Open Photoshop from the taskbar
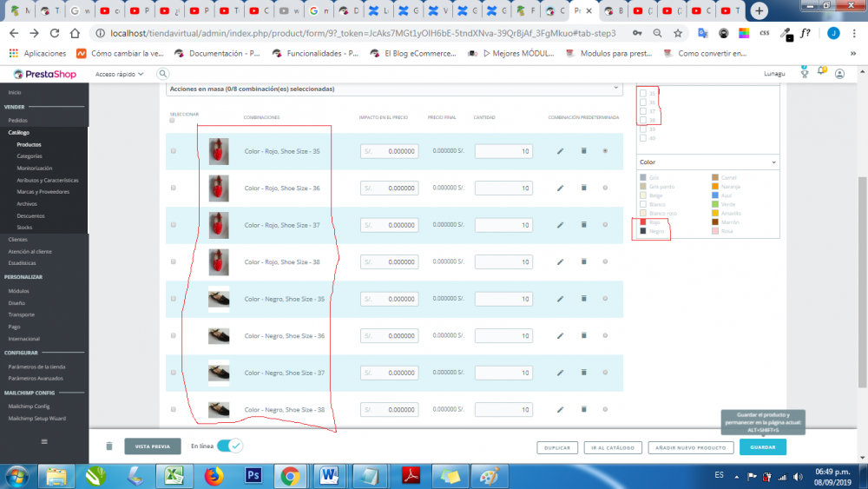Image resolution: width=868 pixels, height=489 pixels. pos(253,476)
